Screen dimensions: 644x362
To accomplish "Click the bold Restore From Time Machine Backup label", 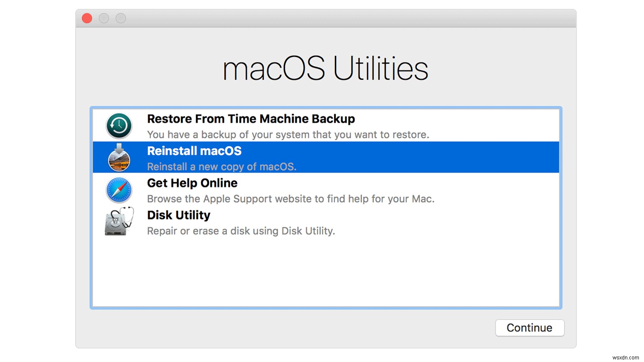I will point(251,119).
